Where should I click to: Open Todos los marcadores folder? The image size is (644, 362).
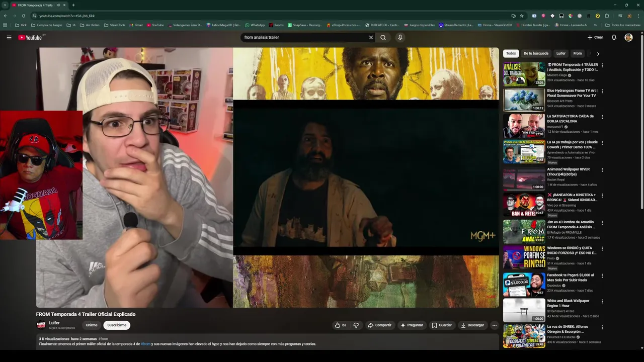click(x=623, y=25)
